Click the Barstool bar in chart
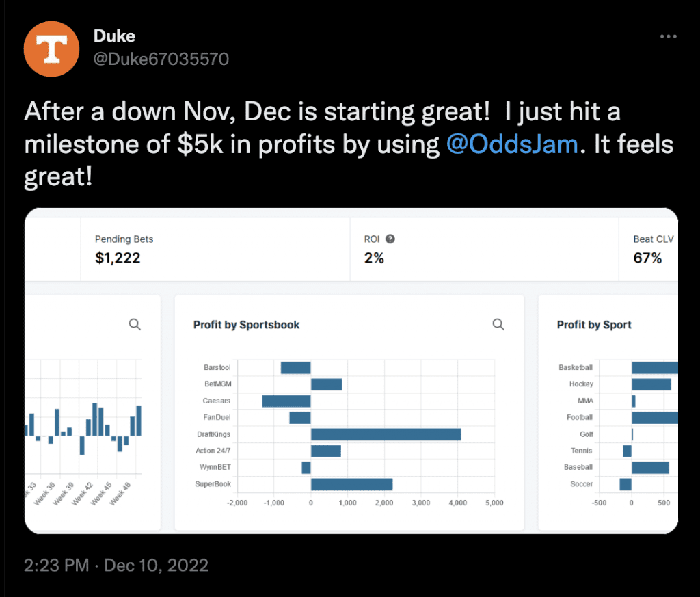700x597 pixels. click(295, 368)
